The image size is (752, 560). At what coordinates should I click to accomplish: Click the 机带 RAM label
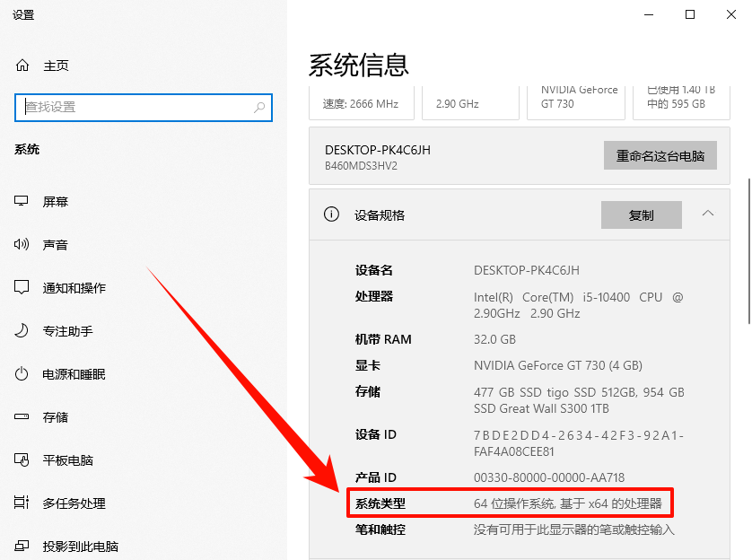pos(383,339)
